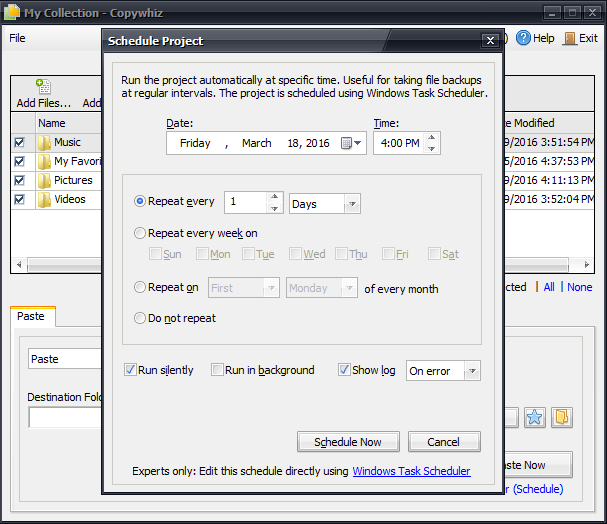
Task: Decrease the Time value with down arrow
Action: (432, 148)
